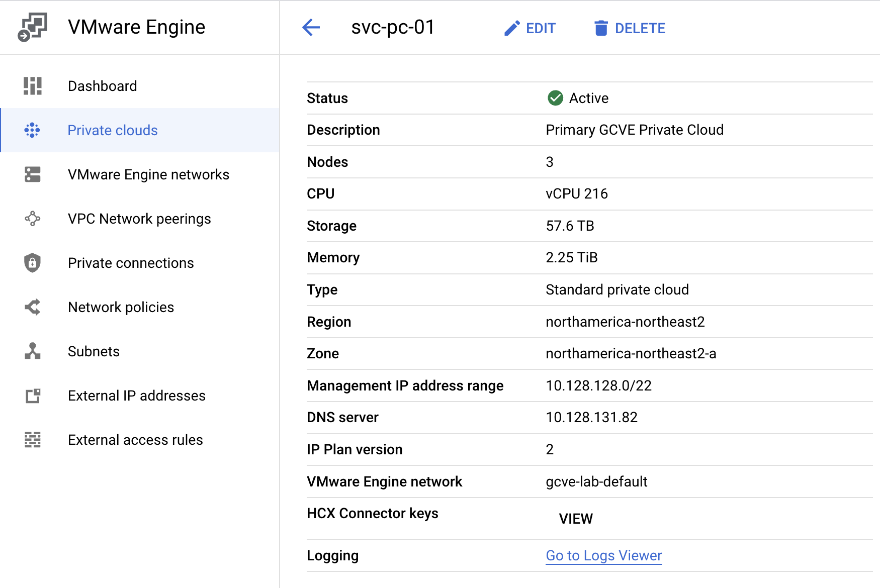Click the '10.128.131.82' DNS server value
This screenshot has height=588, width=880.
[x=592, y=417]
